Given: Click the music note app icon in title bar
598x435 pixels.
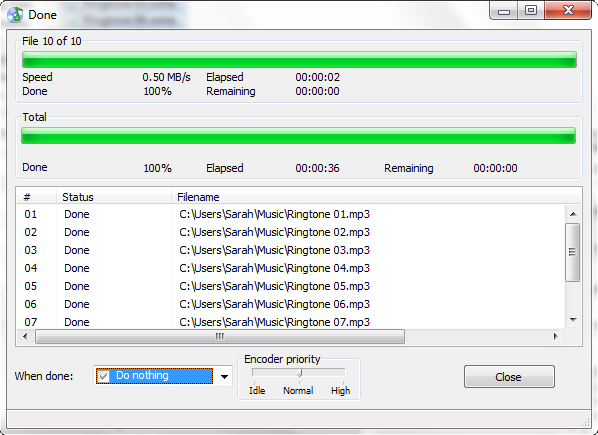Looking at the screenshot, I should [15, 14].
